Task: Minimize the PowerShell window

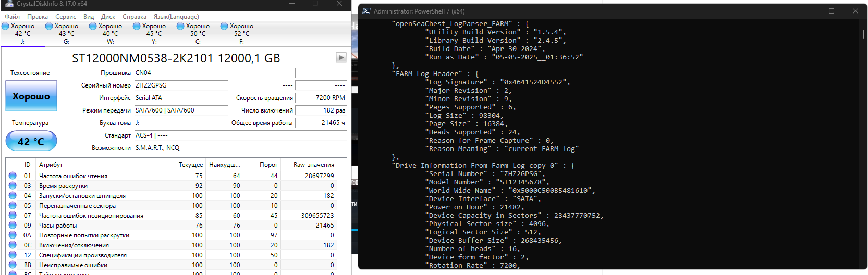Action: (808, 11)
